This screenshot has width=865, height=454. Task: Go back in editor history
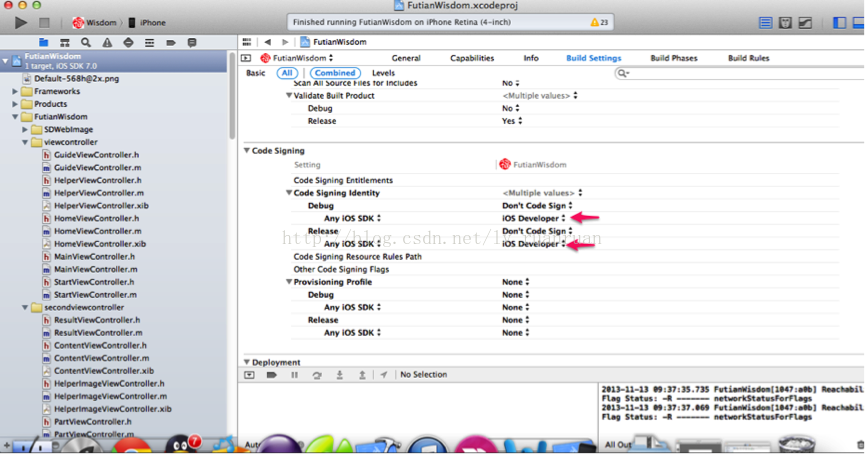[x=268, y=42]
